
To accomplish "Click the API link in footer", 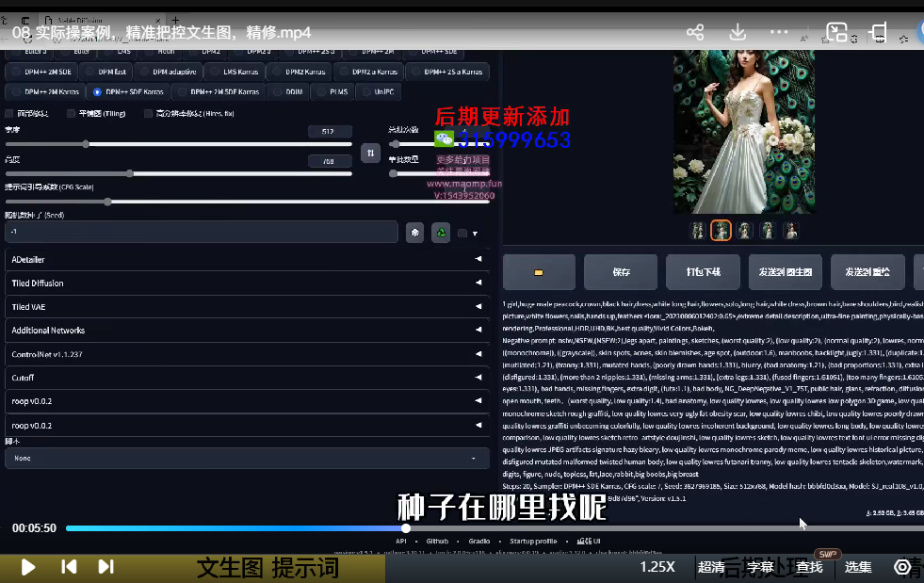I will [400, 542].
